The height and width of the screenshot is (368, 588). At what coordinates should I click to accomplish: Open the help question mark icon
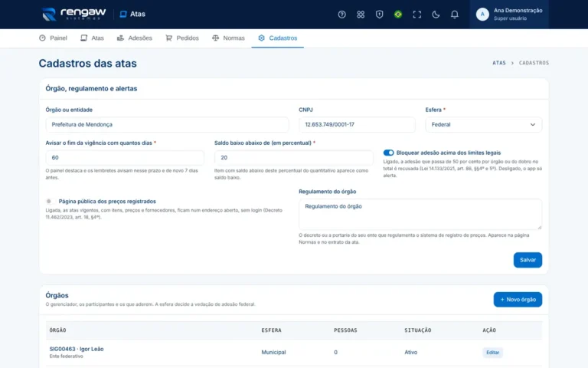pos(341,15)
